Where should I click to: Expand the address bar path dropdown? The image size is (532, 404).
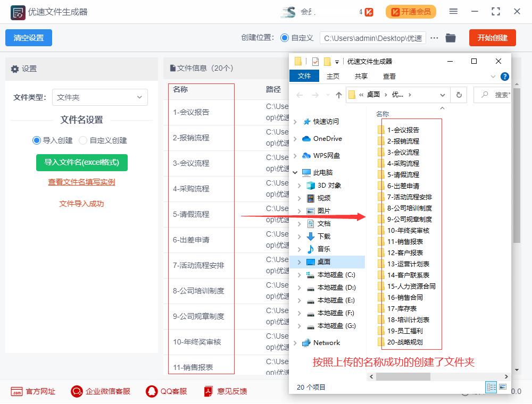(x=443, y=95)
